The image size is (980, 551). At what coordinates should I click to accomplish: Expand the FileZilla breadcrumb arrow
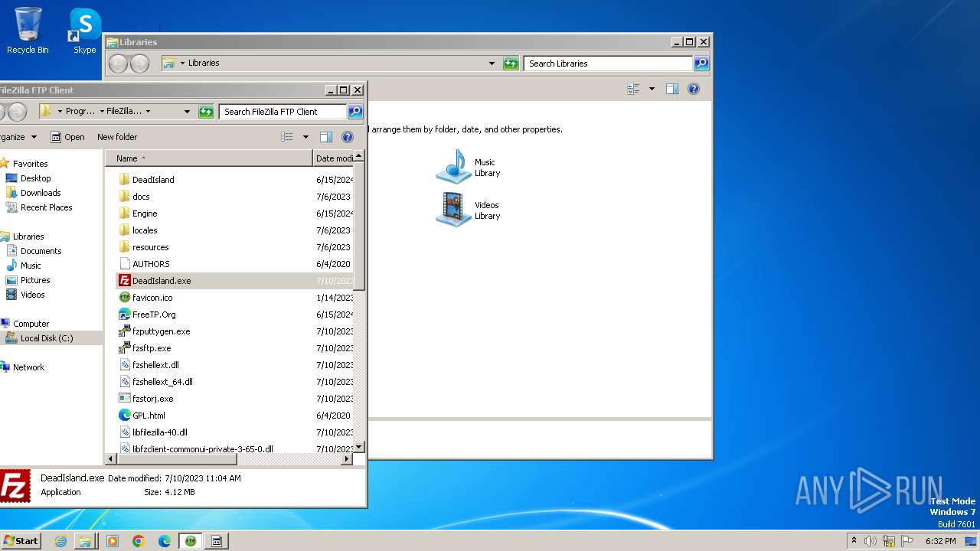tap(148, 112)
